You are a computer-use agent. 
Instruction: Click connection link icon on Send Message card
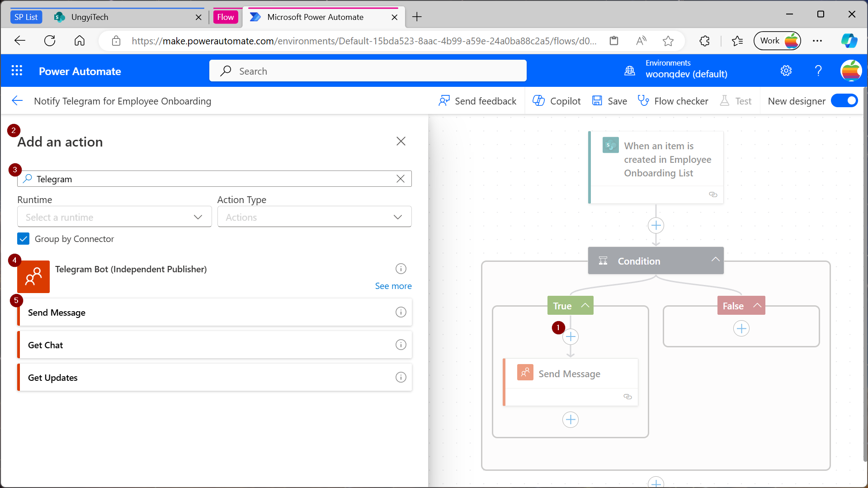coord(627,397)
